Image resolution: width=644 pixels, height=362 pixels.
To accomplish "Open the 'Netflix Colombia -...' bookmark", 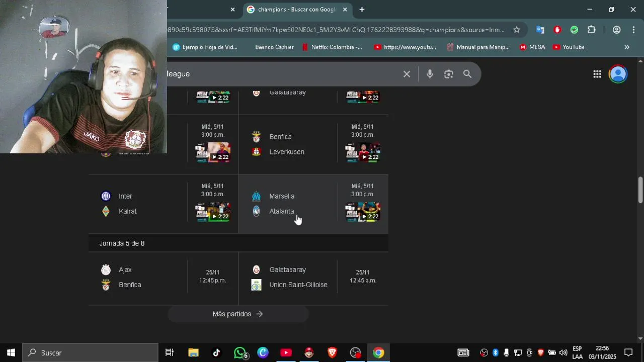I will pyautogui.click(x=332, y=47).
